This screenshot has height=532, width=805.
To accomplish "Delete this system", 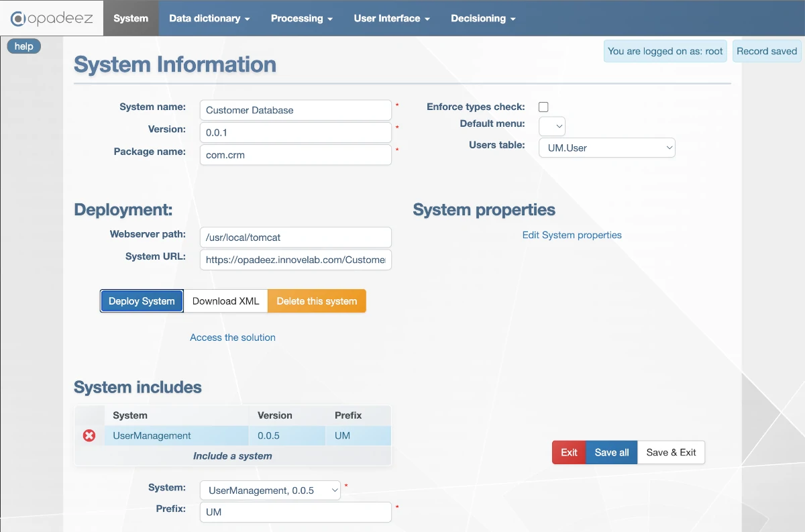I will [317, 301].
